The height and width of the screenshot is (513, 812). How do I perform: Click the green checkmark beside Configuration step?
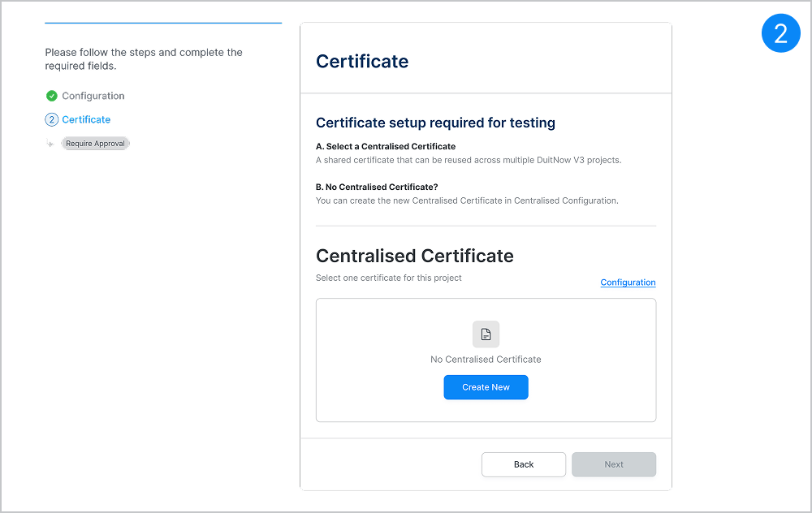pyautogui.click(x=52, y=96)
